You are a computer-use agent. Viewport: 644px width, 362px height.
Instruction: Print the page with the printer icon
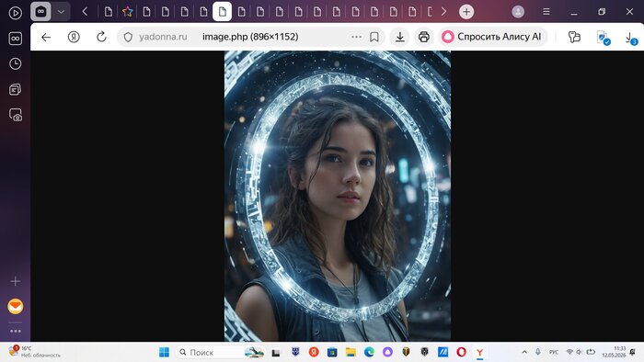coord(424,37)
